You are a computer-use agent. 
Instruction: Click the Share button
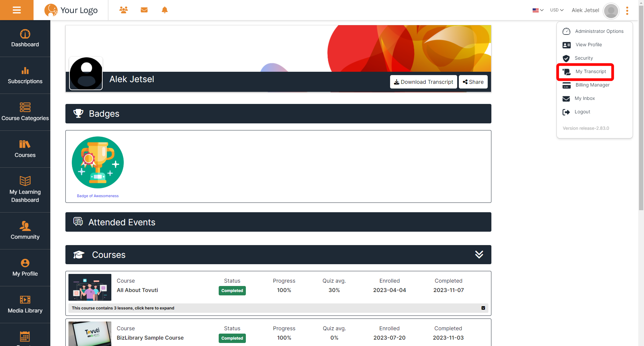(x=473, y=82)
